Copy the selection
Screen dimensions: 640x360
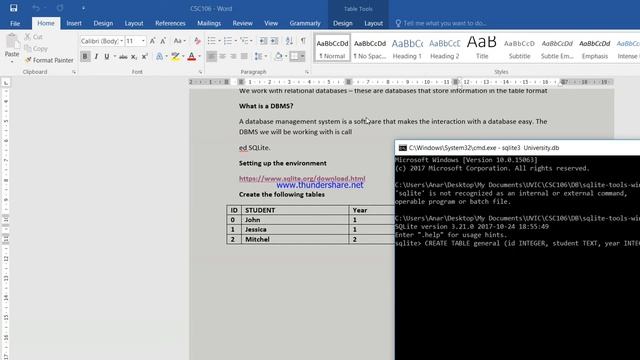36,48
